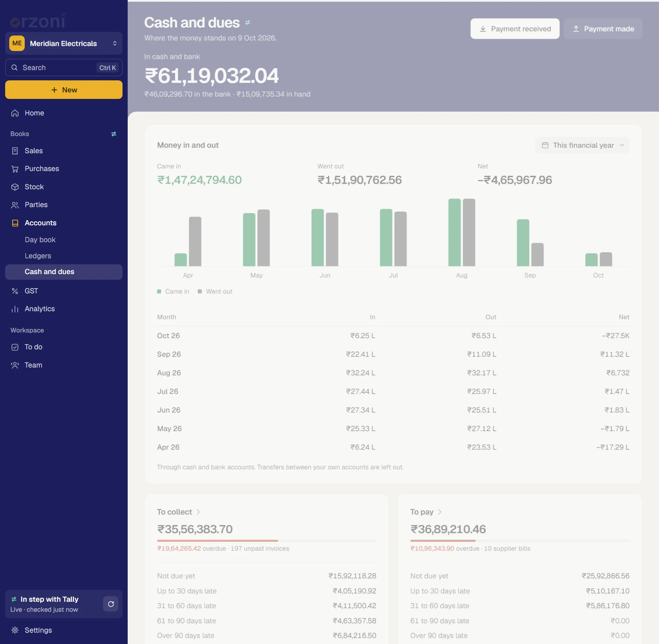Click the Purchases cart icon
Screen dimensions: 659x644
tap(15, 169)
